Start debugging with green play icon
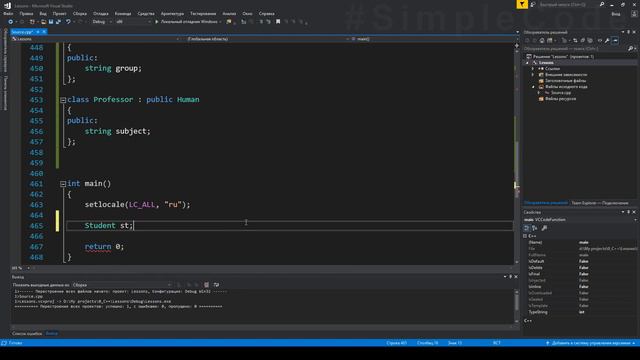This screenshot has width=640, height=360. (156, 22)
